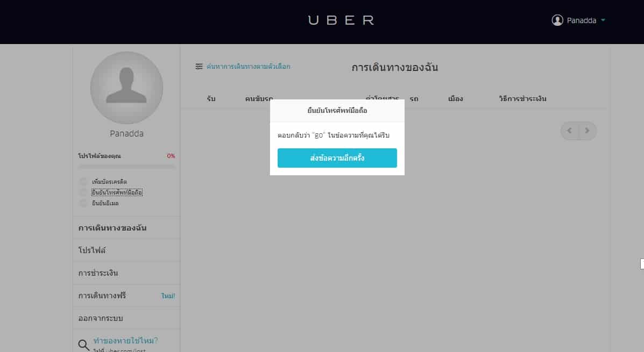The height and width of the screenshot is (352, 644).
Task: Toggle the เพิ่มบัตรเครดิต checklist circle
Action: (83, 181)
